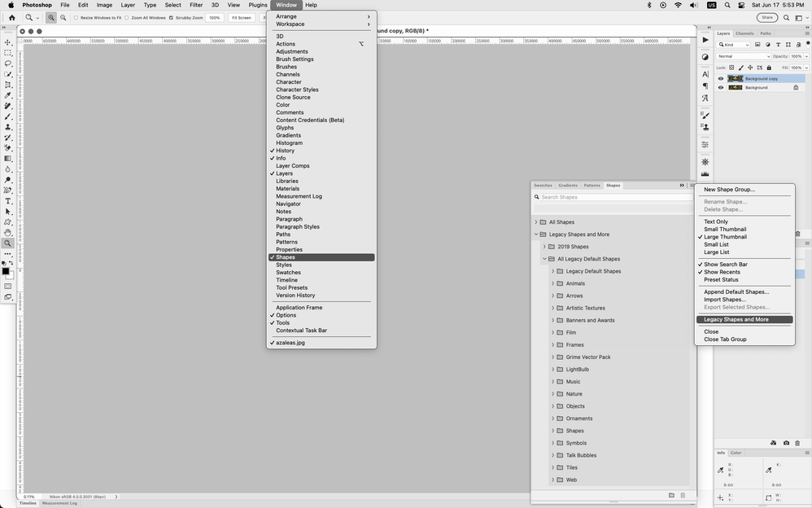The image size is (812, 508).
Task: Open the Kind layer filter dropdown
Action: pyautogui.click(x=733, y=45)
